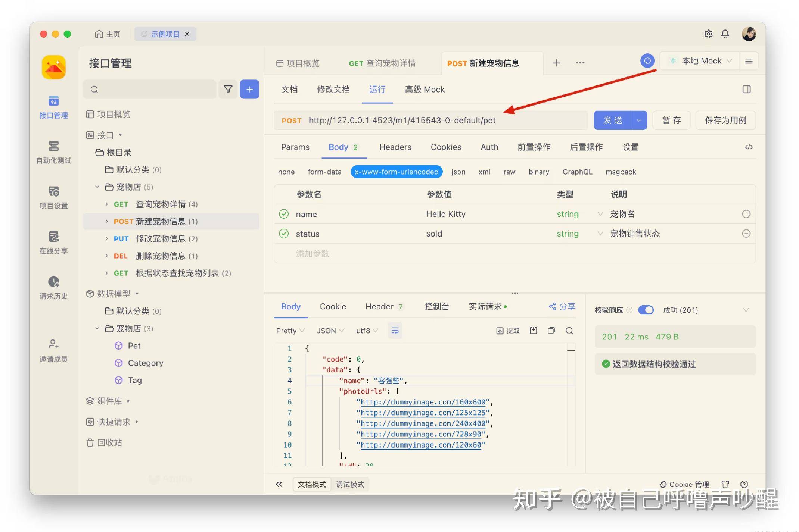Open the type dropdown for status row
Screen dimensions: 799x532
tap(600, 234)
